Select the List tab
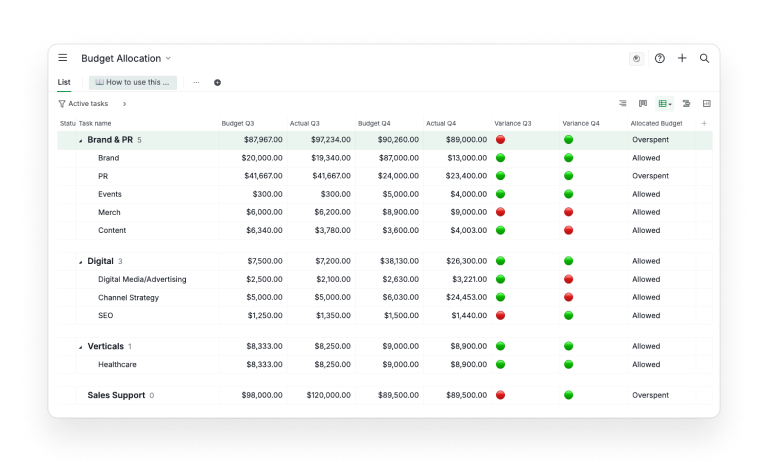This screenshot has width=768, height=462. (64, 82)
